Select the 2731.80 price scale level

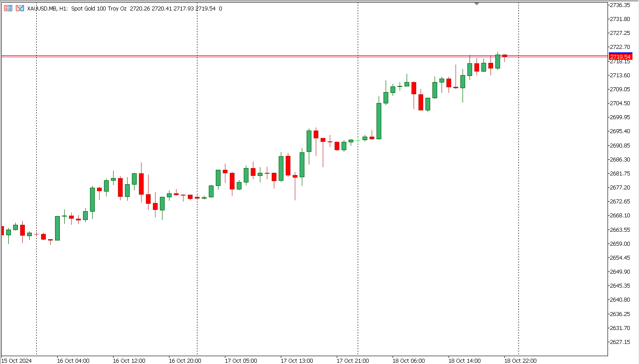pos(620,19)
